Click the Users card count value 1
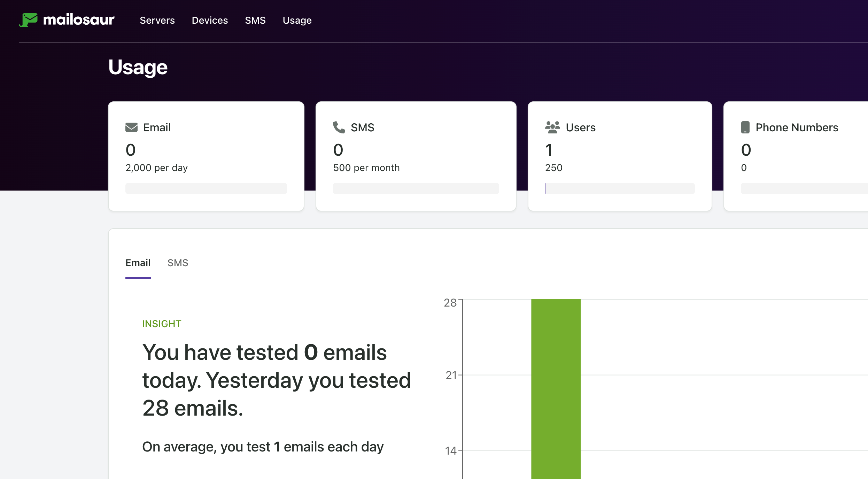 point(549,150)
